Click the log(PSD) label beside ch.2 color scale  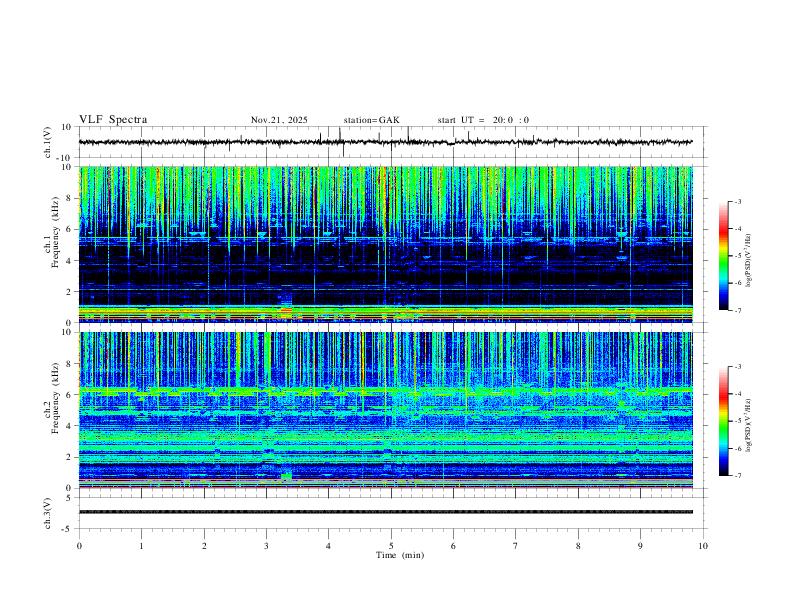749,426
